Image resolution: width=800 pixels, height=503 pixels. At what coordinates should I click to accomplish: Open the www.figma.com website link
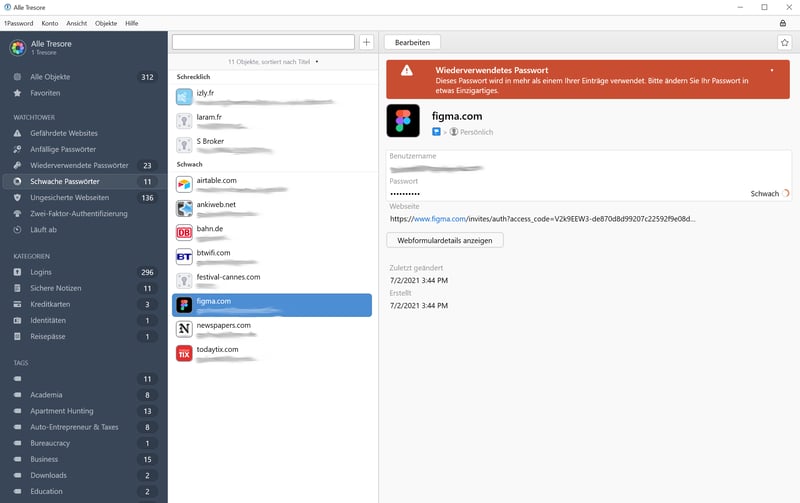tap(438, 218)
